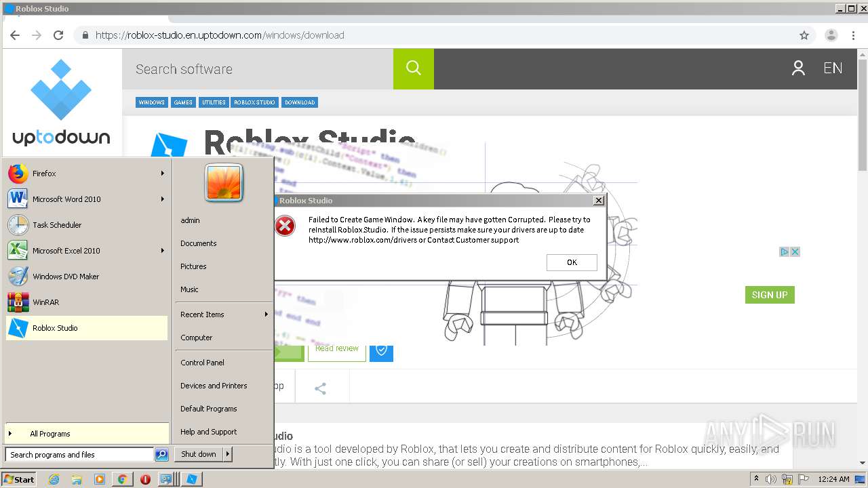This screenshot has width=868, height=488.
Task: Bookmark this page with the star icon
Action: tap(804, 35)
